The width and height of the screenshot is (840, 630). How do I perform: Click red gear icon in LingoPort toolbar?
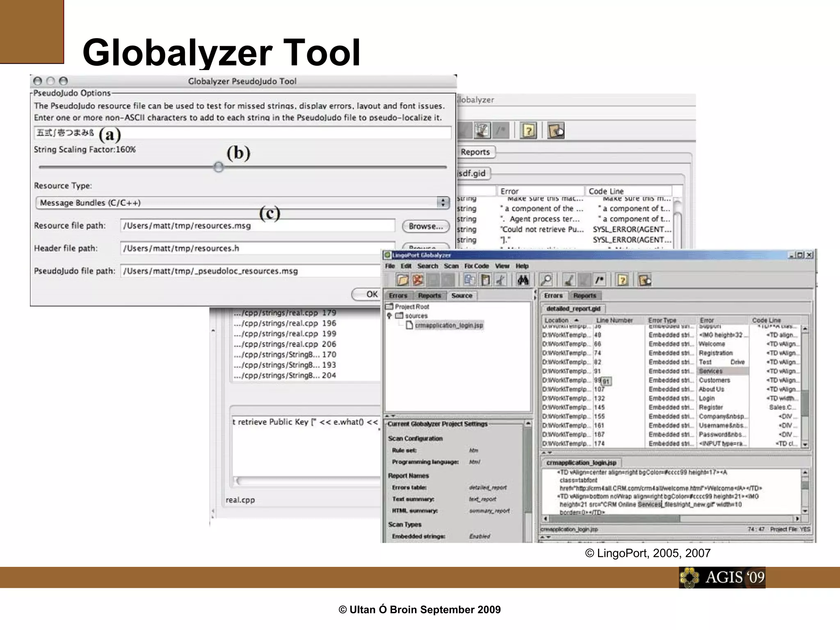pyautogui.click(x=418, y=280)
